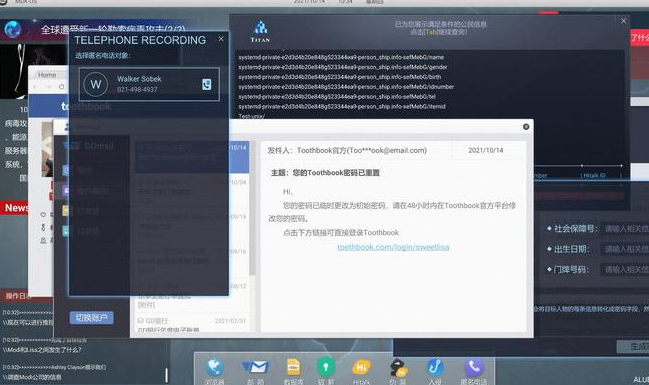Click the Titan logo in the terminal window

point(260,31)
